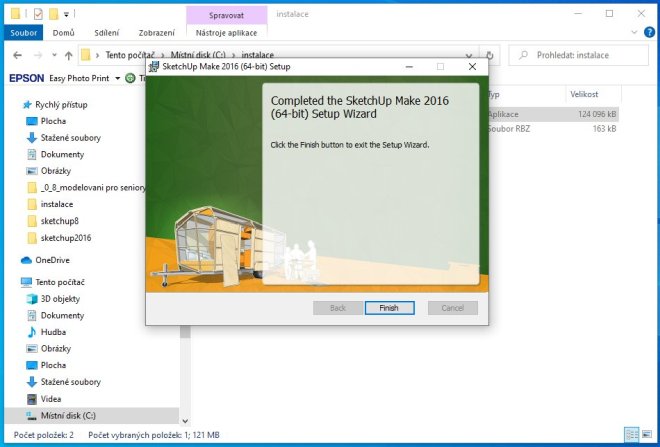Close the SketchUp Setup dialog

[472, 67]
